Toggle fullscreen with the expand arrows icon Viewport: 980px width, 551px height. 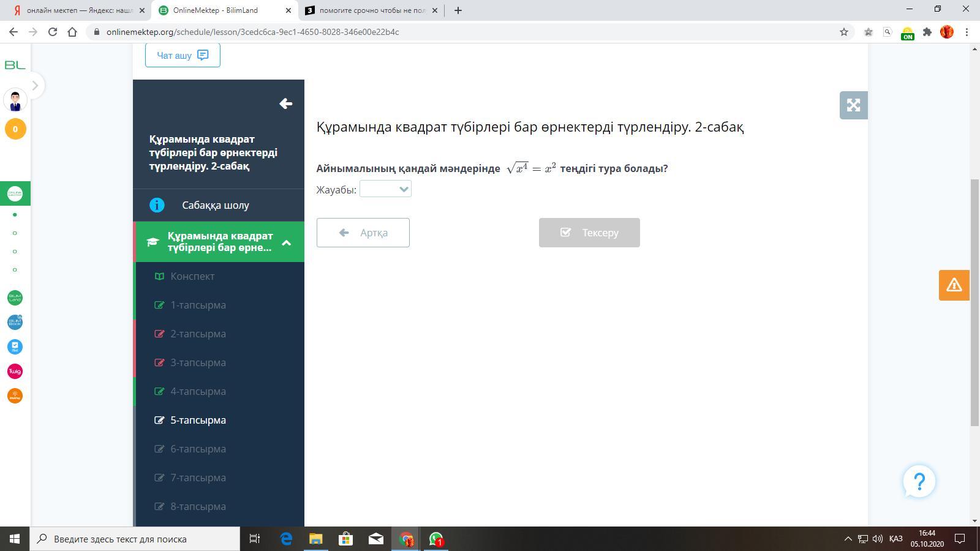(x=853, y=105)
